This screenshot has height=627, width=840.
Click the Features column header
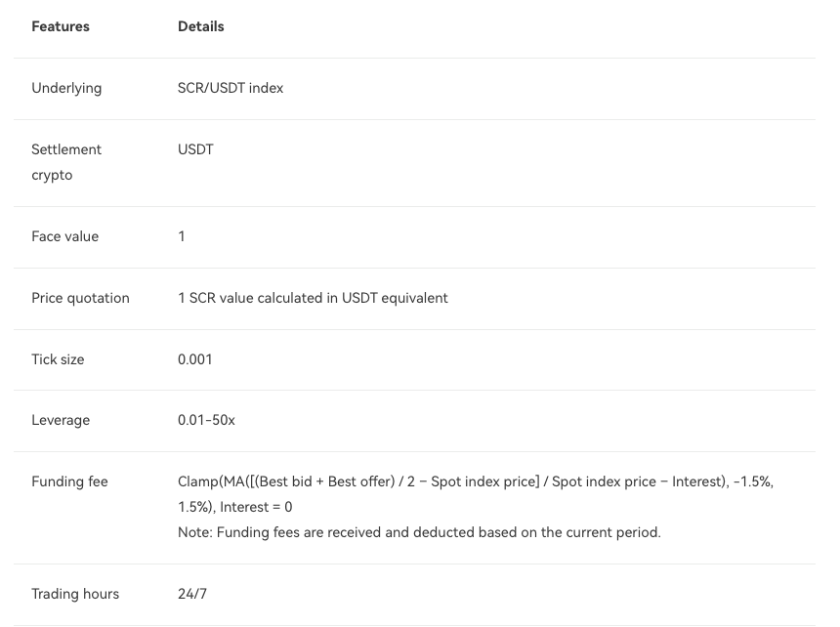tap(60, 26)
